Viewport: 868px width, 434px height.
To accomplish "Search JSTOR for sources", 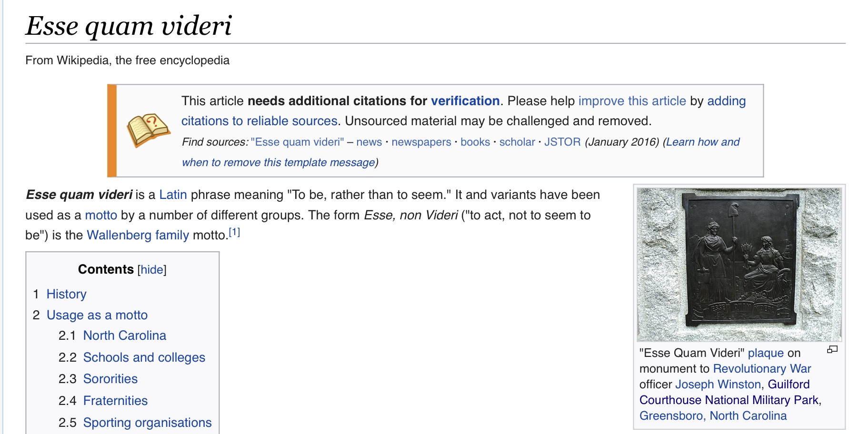I will pyautogui.click(x=562, y=142).
